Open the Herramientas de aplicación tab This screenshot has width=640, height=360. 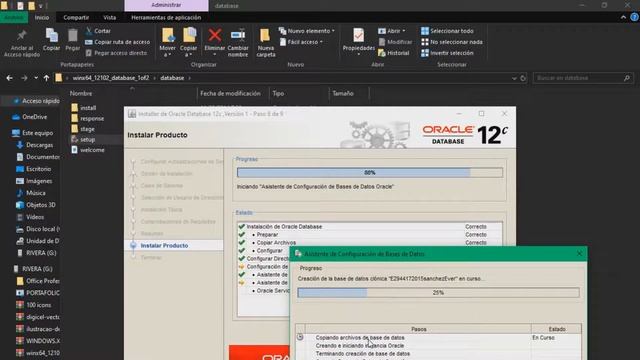166,18
